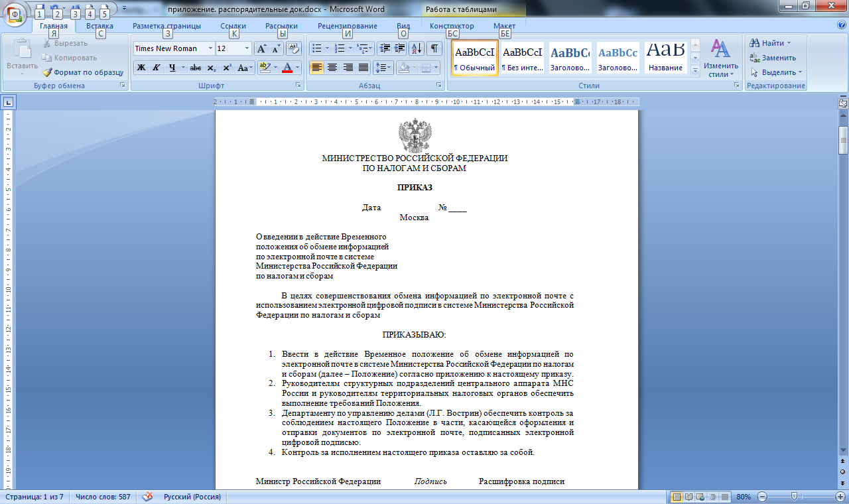This screenshot has height=504, width=849.
Task: Open the Конструктор table tools tab
Action: click(452, 26)
